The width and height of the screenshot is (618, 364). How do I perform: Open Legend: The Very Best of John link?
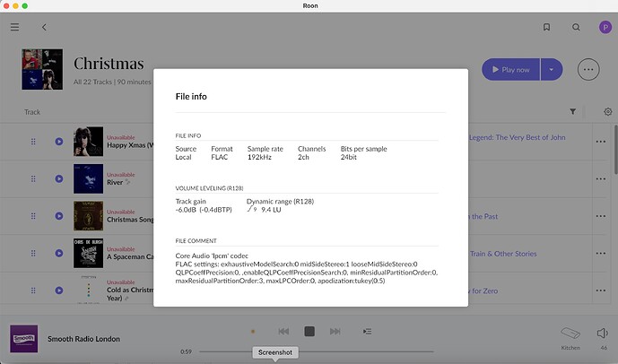518,137
